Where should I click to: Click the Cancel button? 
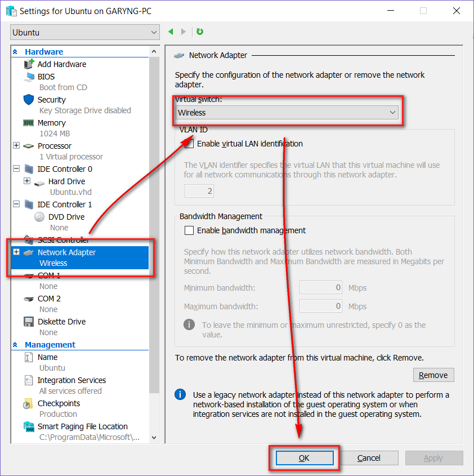[369, 458]
